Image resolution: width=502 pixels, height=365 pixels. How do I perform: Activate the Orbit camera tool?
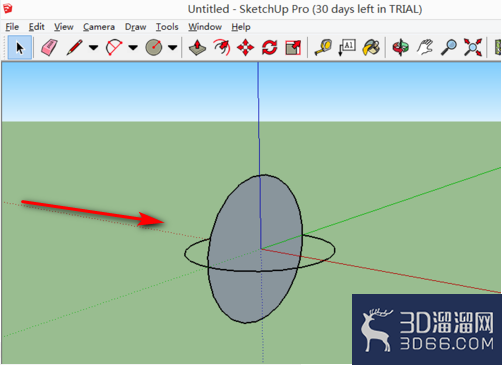click(x=401, y=47)
